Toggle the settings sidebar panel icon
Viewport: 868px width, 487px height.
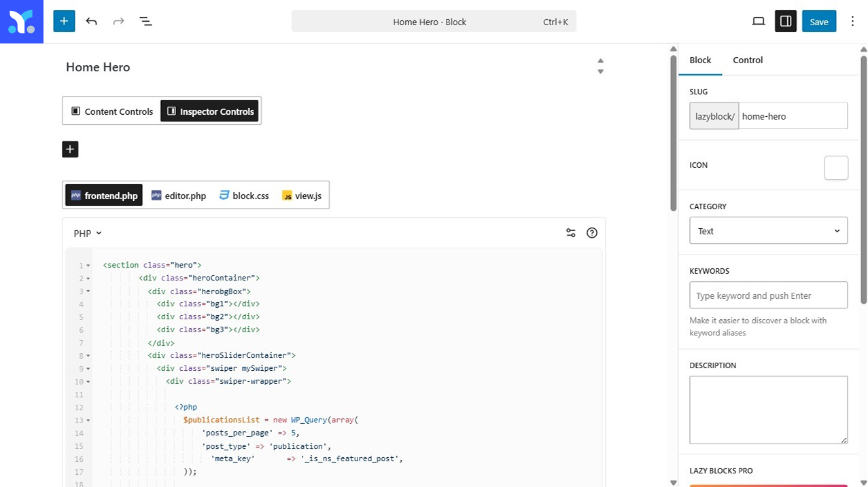pos(785,21)
